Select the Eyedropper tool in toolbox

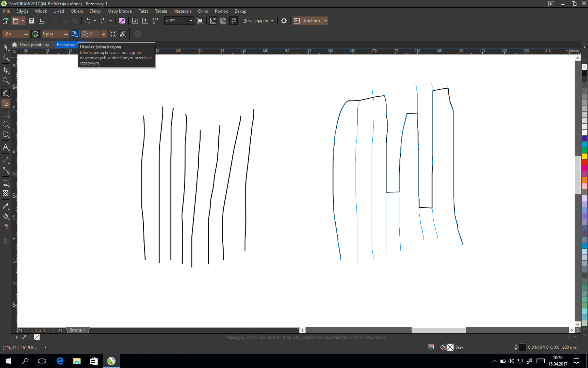6,206
